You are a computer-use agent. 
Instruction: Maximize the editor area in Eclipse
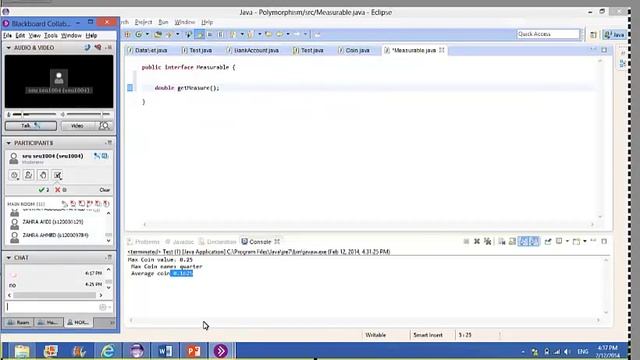(x=604, y=50)
